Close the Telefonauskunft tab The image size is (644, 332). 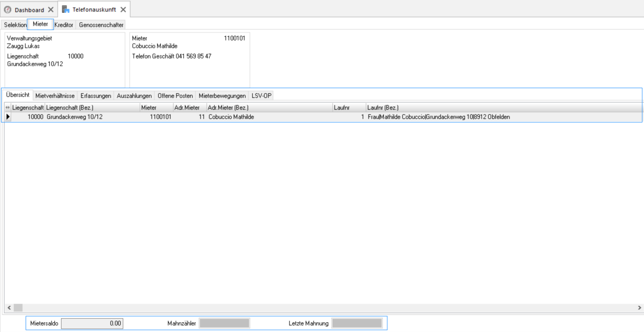coord(123,9)
